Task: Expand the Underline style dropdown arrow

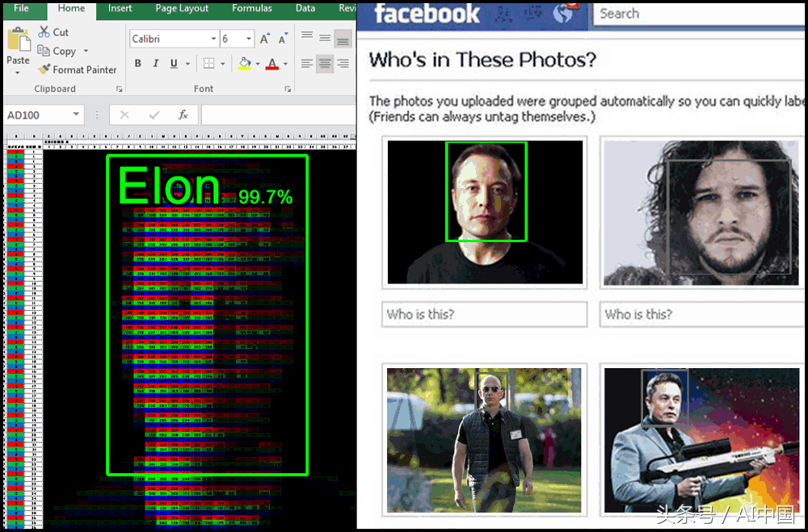Action: 187,65
